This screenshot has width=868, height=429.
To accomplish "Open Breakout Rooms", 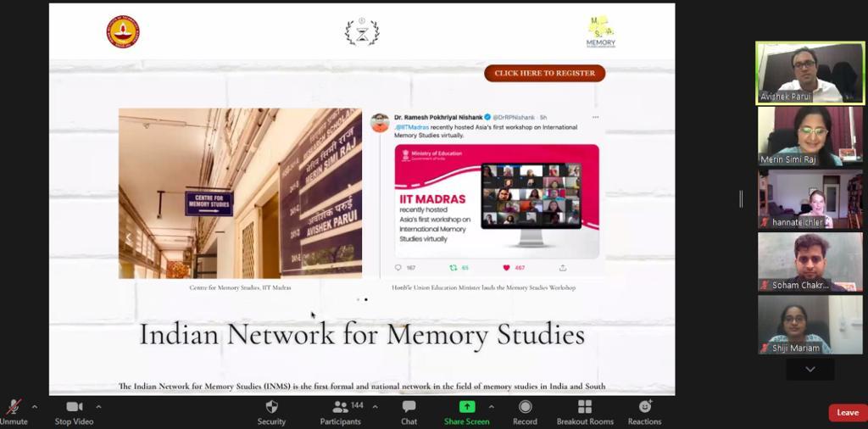I will coord(584,408).
